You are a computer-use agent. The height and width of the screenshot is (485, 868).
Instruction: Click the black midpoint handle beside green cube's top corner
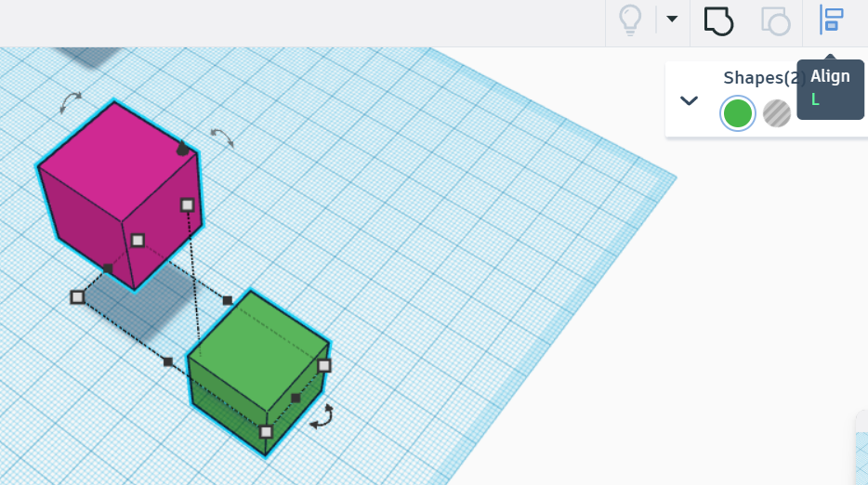point(228,301)
